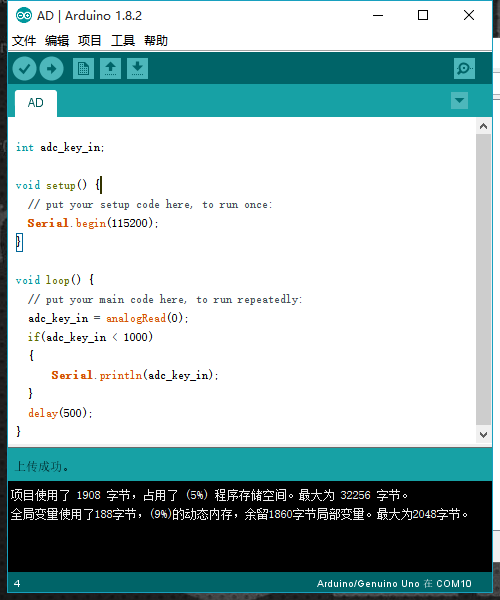Open a sketch with the up-arrow icon
The height and width of the screenshot is (600, 500).
[x=111, y=69]
